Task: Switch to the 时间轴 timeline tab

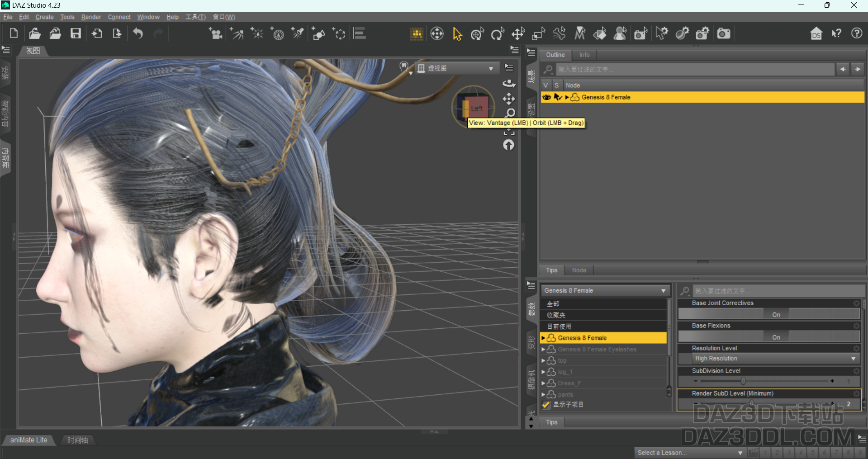Action: [77, 440]
